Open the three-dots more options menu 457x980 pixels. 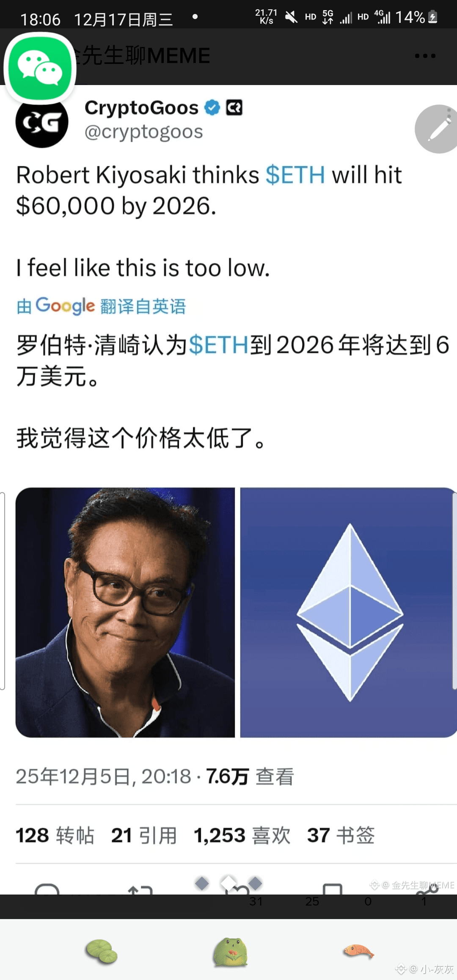coord(425,56)
